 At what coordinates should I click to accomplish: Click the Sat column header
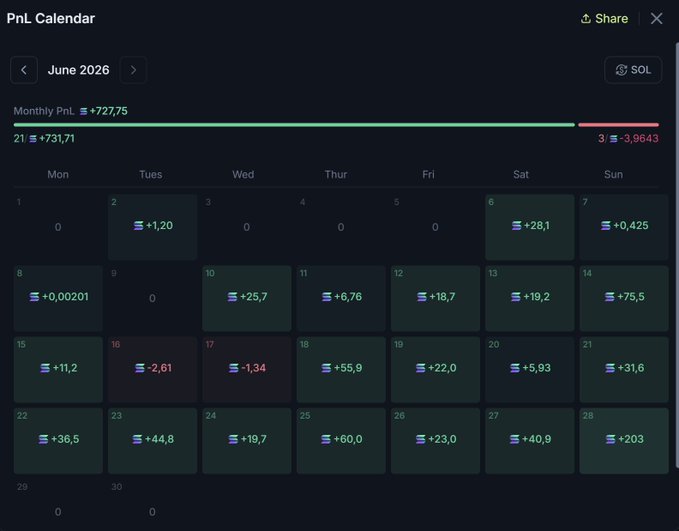pos(521,175)
